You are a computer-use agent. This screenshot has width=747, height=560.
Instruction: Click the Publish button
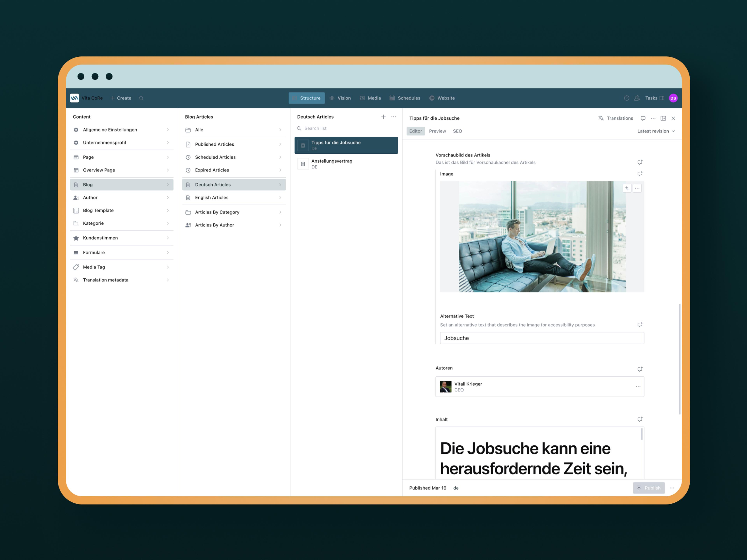click(x=648, y=488)
